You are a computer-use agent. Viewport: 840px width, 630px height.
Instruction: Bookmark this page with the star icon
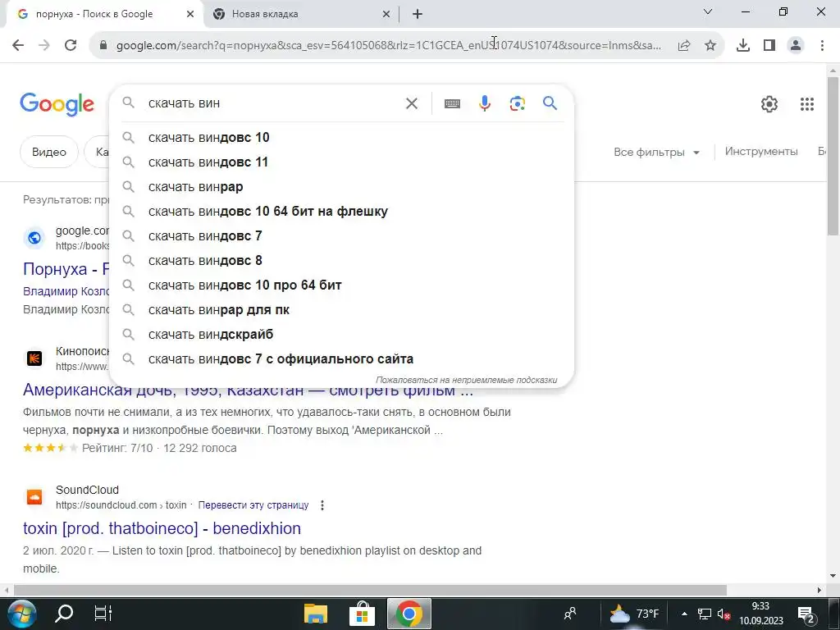tap(710, 46)
